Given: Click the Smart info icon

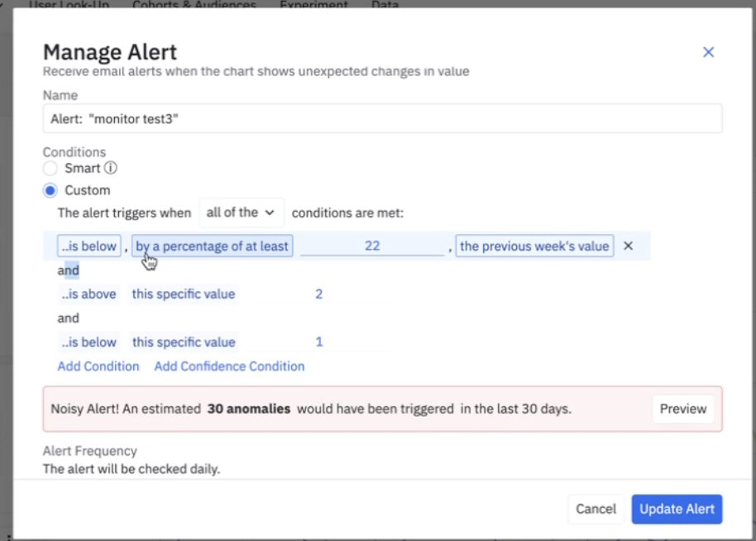Looking at the screenshot, I should coord(110,168).
